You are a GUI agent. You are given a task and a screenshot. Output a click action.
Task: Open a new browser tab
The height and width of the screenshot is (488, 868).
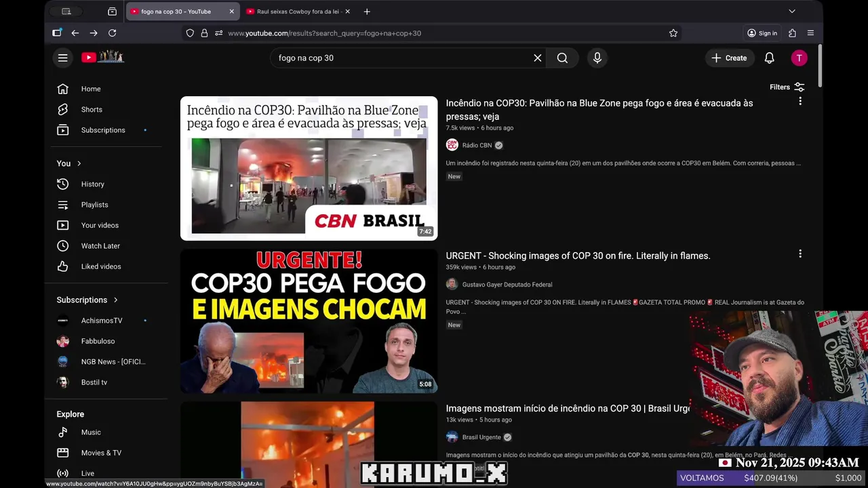(x=367, y=12)
